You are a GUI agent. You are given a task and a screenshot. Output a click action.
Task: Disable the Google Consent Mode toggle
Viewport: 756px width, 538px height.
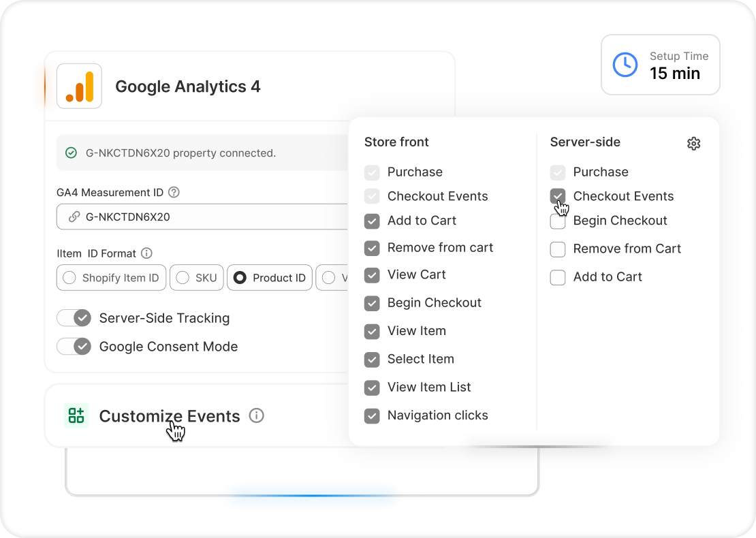click(74, 347)
